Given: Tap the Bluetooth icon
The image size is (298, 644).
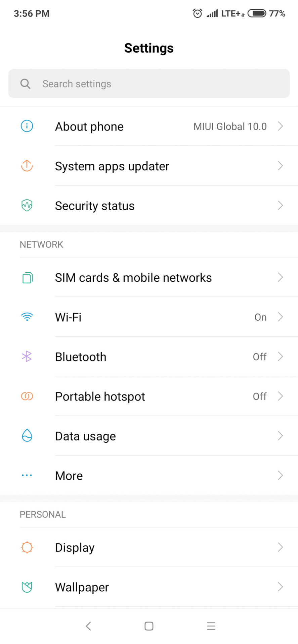Looking at the screenshot, I should (27, 357).
